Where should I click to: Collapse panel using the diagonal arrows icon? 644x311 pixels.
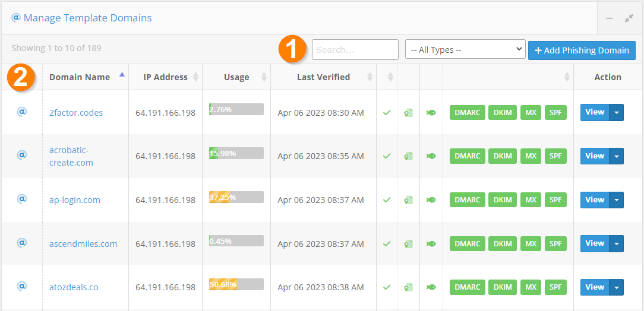tap(629, 18)
